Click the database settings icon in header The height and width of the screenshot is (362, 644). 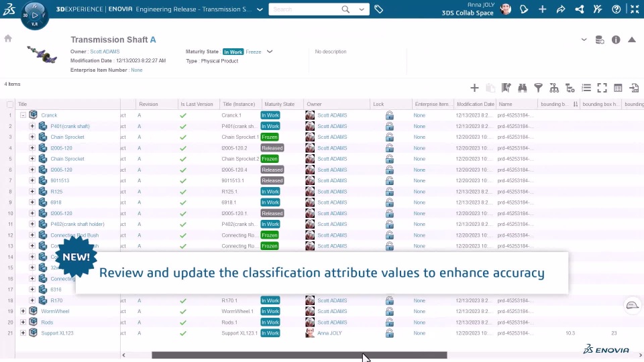click(x=600, y=40)
